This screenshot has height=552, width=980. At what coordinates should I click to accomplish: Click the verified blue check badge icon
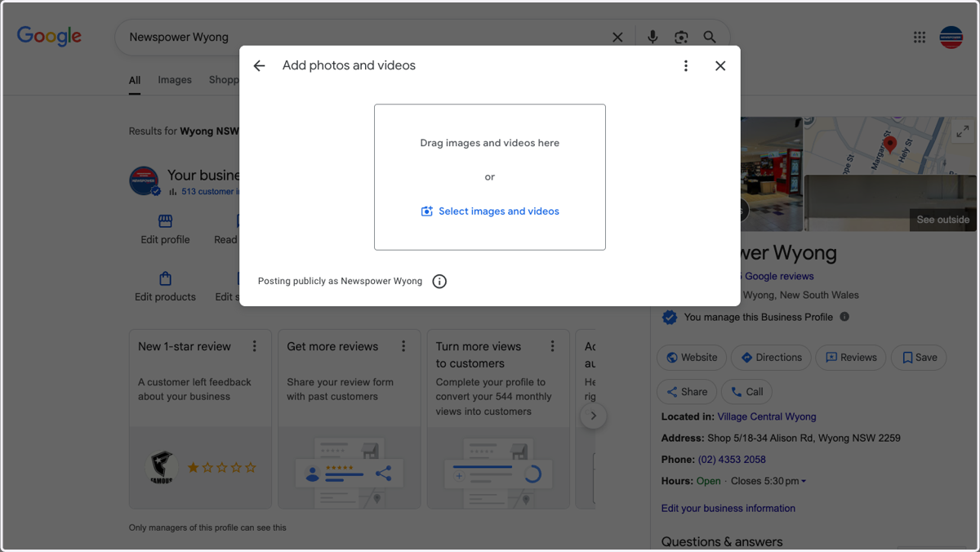pos(670,317)
